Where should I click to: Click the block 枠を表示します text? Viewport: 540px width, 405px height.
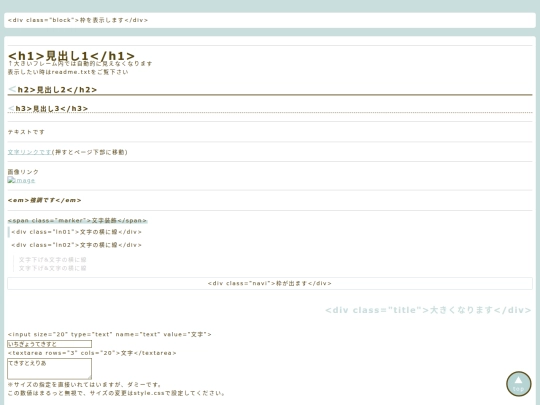[78, 20]
